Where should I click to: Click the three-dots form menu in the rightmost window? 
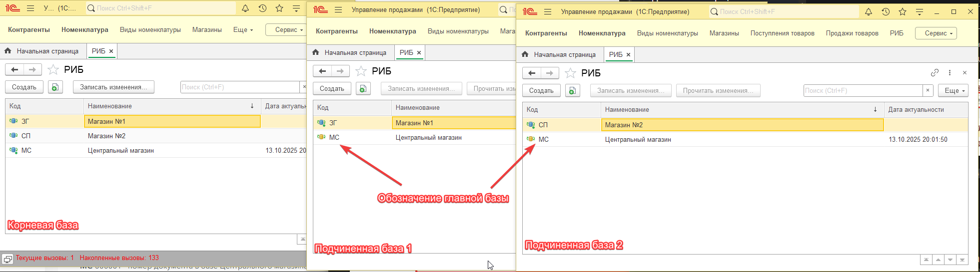coord(950,73)
